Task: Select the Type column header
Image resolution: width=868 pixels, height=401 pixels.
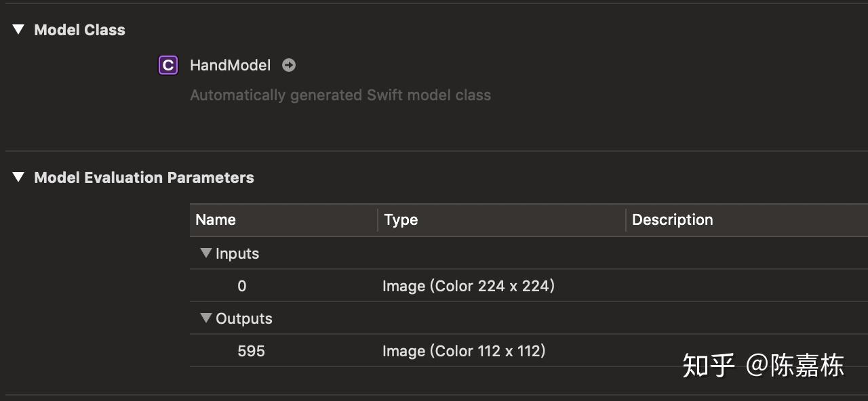Action: [401, 219]
